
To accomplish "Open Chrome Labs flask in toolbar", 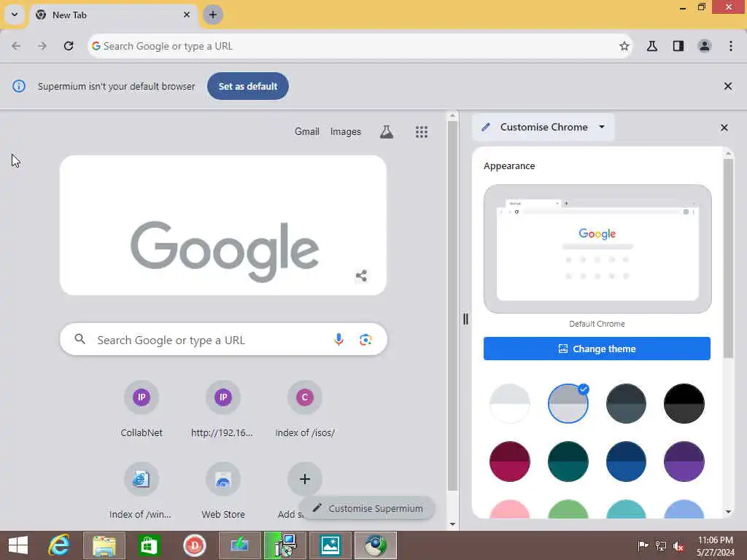I will pos(652,46).
